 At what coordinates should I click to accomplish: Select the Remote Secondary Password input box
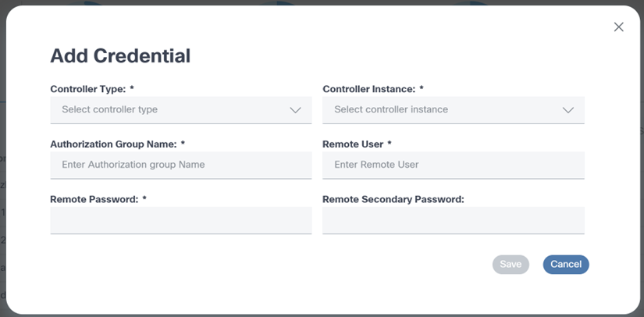click(x=453, y=220)
